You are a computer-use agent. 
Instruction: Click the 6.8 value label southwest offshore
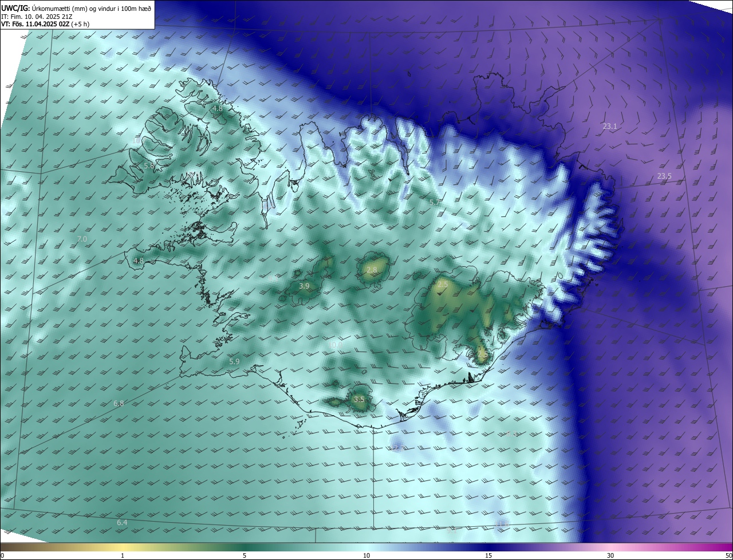119,404
